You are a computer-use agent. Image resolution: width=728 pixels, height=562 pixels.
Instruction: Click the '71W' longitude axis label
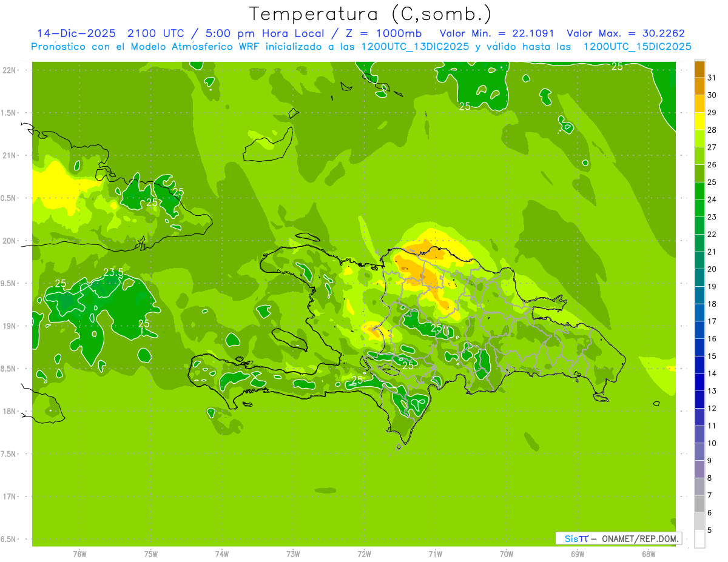[x=435, y=554]
